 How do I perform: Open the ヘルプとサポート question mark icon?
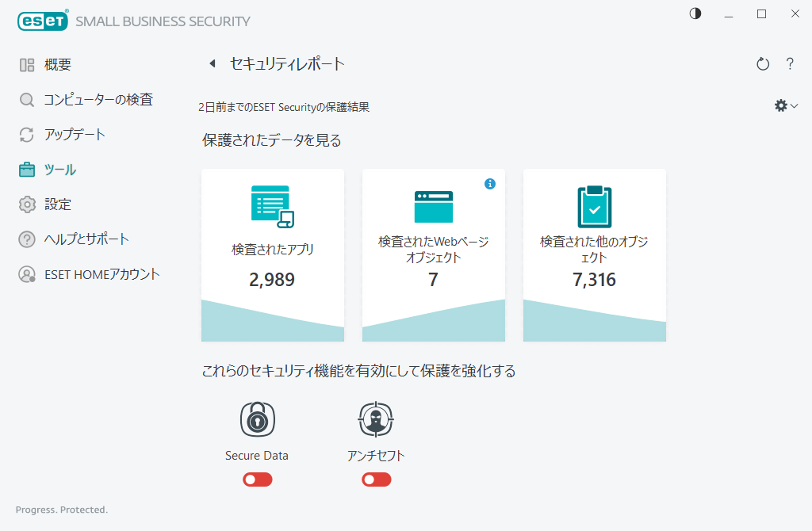26,239
